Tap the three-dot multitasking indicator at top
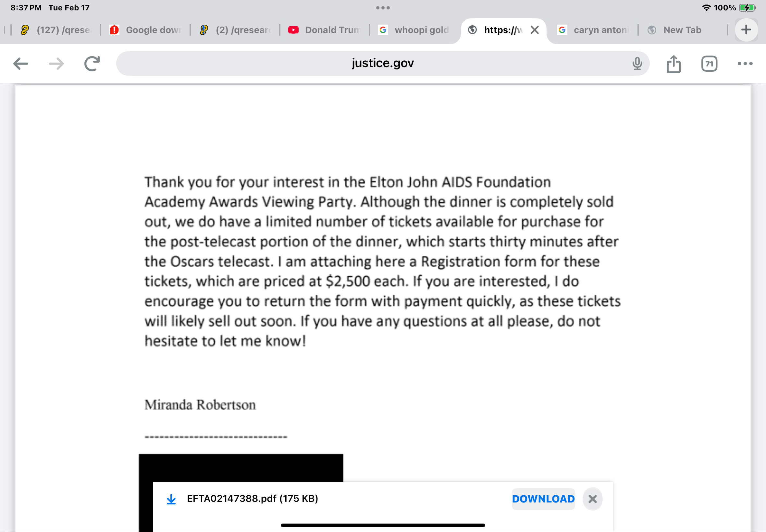The height and width of the screenshot is (532, 766). pyautogui.click(x=383, y=8)
